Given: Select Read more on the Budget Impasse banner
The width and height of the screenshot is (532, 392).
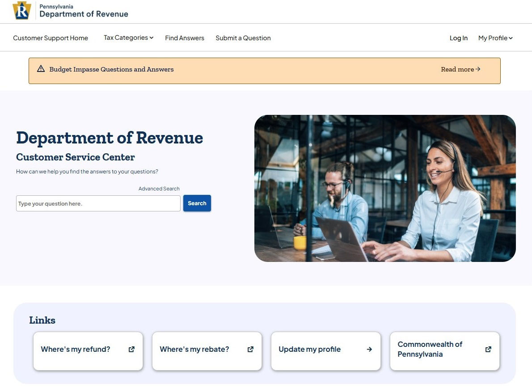Looking at the screenshot, I should tap(456, 69).
